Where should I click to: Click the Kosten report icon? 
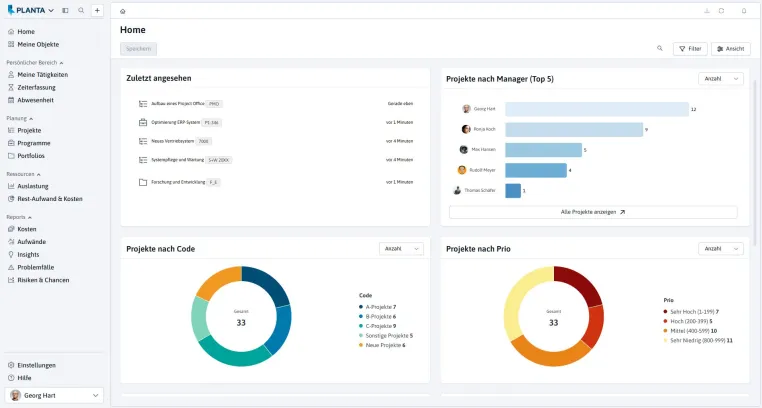(x=11, y=229)
